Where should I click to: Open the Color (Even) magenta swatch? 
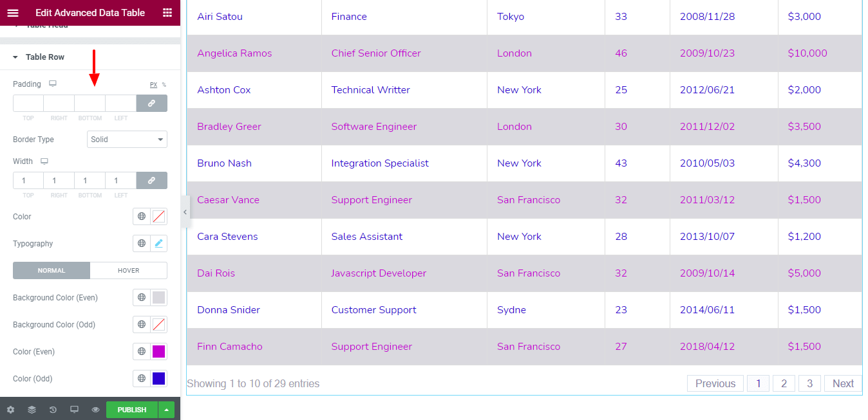159,352
